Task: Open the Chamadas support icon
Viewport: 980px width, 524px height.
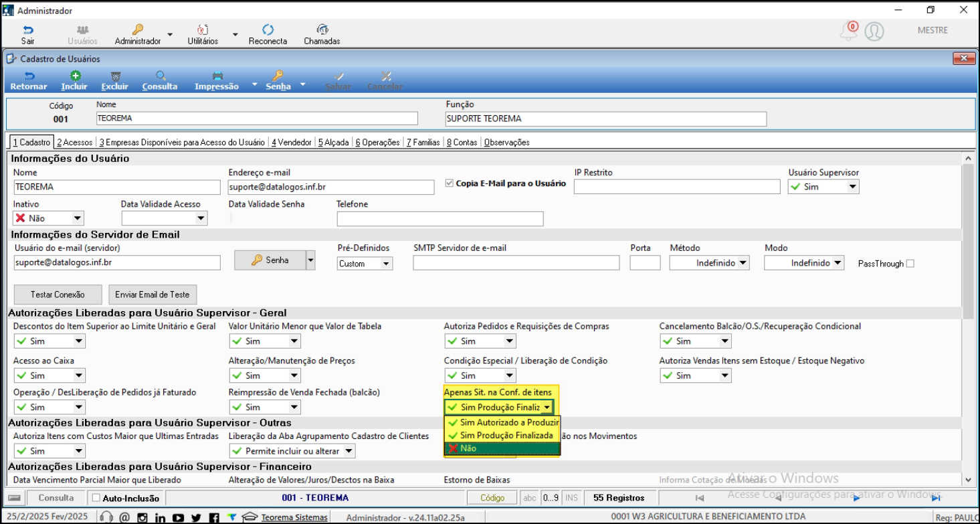Action: tap(322, 30)
